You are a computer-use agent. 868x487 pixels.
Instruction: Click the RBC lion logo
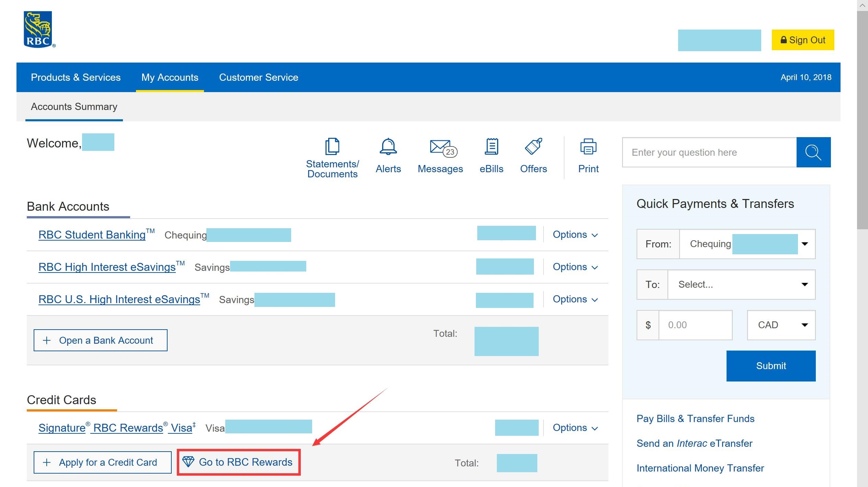tap(39, 30)
